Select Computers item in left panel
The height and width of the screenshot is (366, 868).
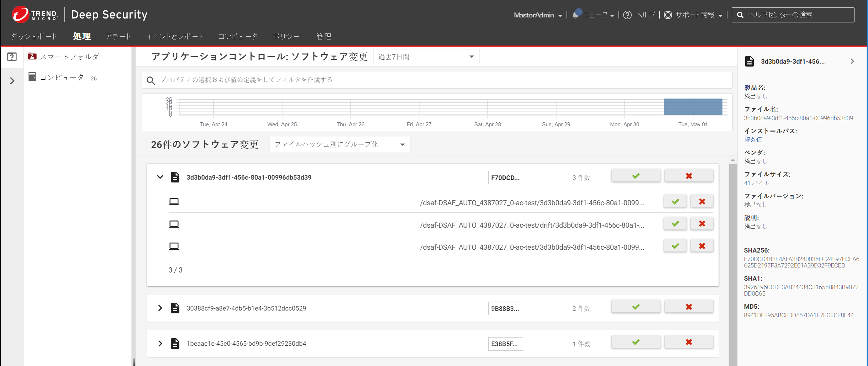[x=62, y=78]
